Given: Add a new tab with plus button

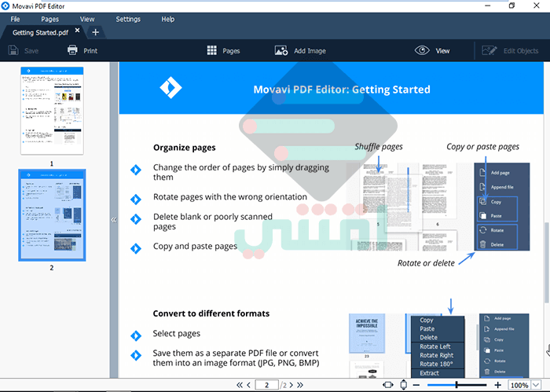Looking at the screenshot, I should click(x=95, y=33).
